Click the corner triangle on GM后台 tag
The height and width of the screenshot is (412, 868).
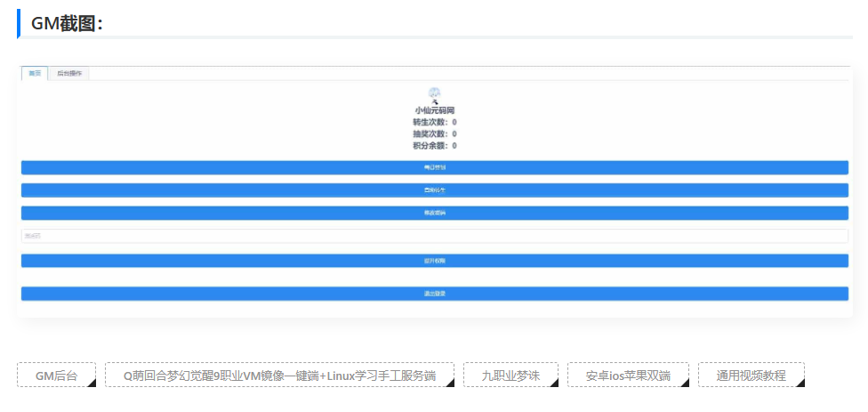pos(90,383)
